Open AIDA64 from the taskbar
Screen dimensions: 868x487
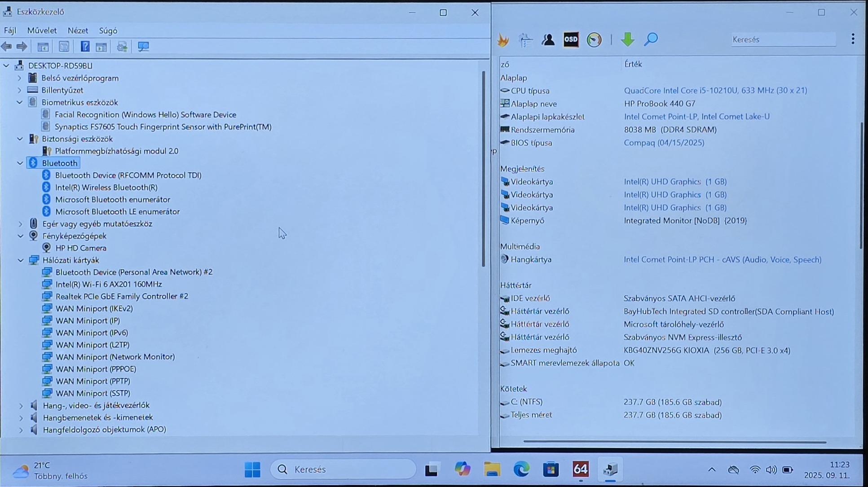580,469
